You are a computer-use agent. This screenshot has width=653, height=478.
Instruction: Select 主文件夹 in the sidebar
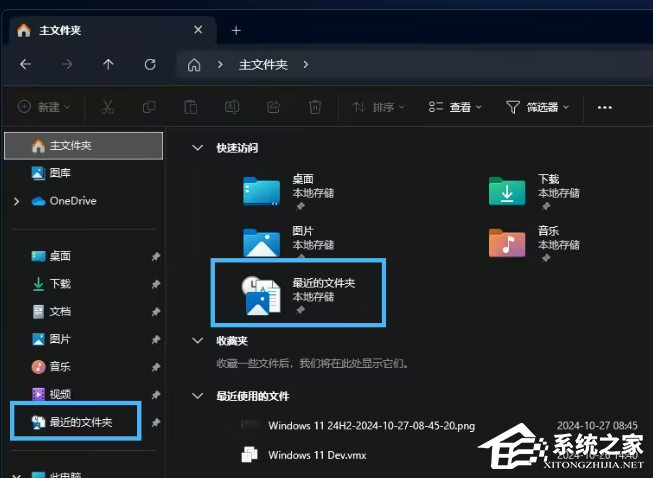coord(83,146)
